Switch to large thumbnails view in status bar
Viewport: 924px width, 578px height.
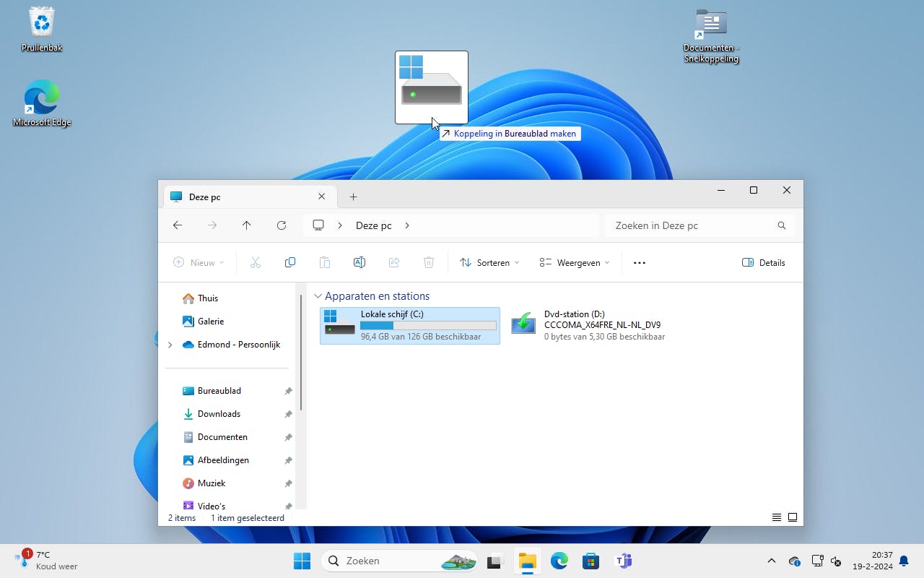[x=793, y=517]
